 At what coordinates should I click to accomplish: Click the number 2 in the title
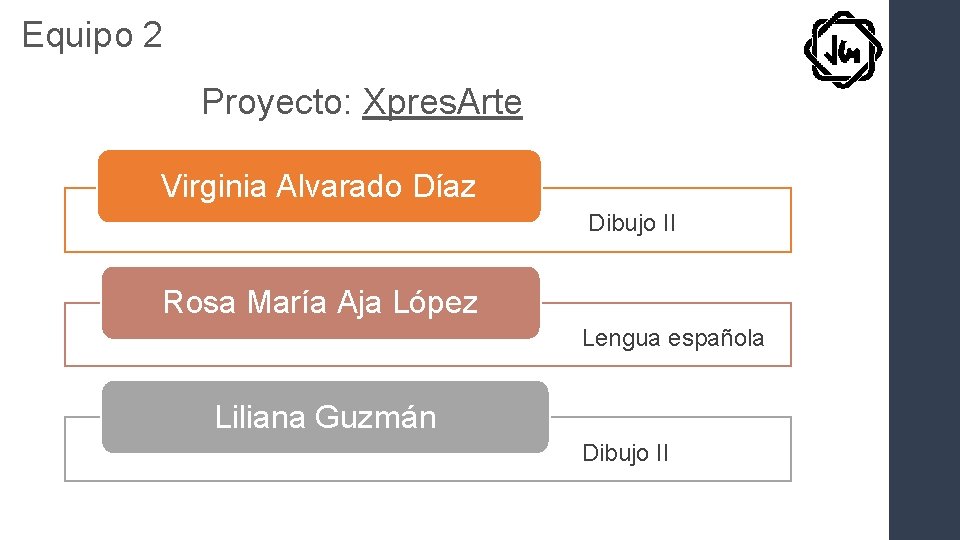pos(152,36)
